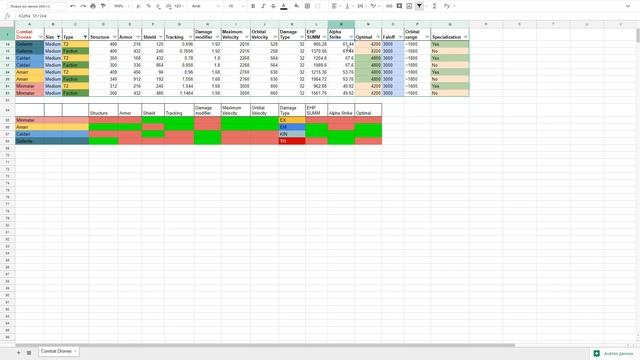
Task: Activate the paint format tool
Action: point(103,6)
